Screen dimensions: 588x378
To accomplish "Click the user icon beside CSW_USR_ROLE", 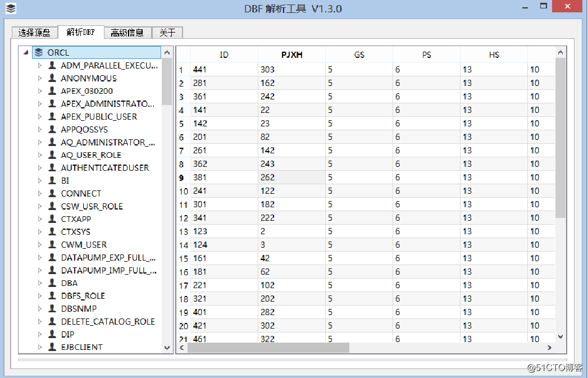I will tap(52, 206).
